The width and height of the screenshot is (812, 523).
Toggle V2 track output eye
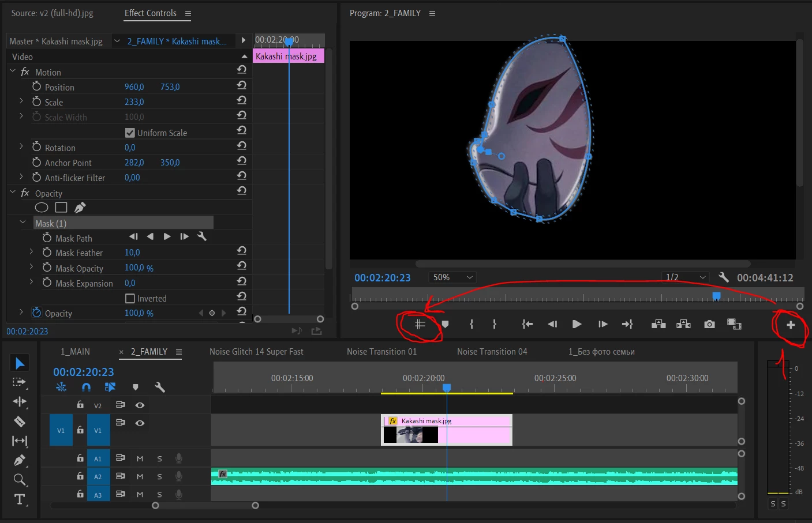[x=140, y=405]
